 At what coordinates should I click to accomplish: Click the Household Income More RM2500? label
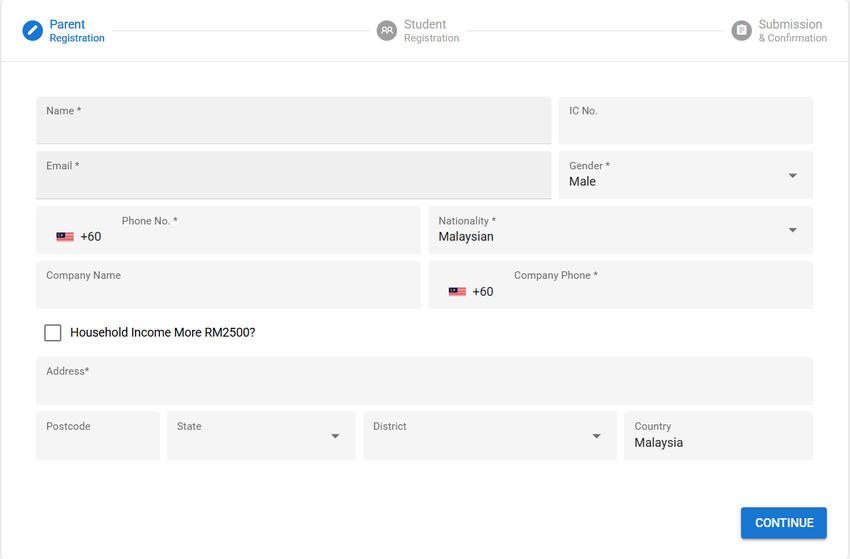[163, 332]
